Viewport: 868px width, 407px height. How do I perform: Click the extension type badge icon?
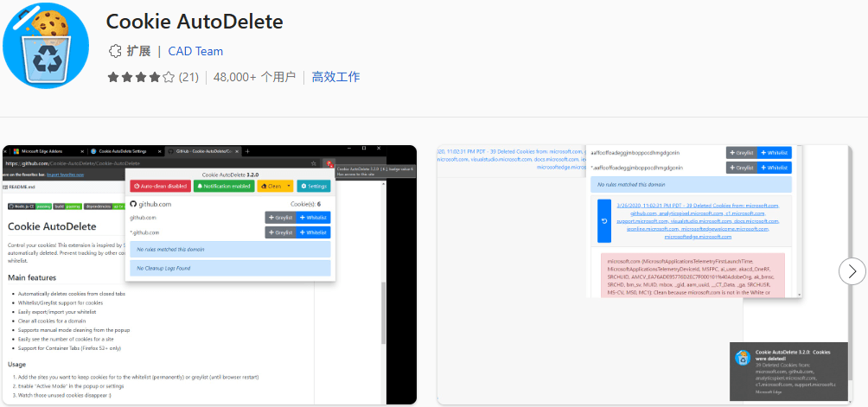115,51
